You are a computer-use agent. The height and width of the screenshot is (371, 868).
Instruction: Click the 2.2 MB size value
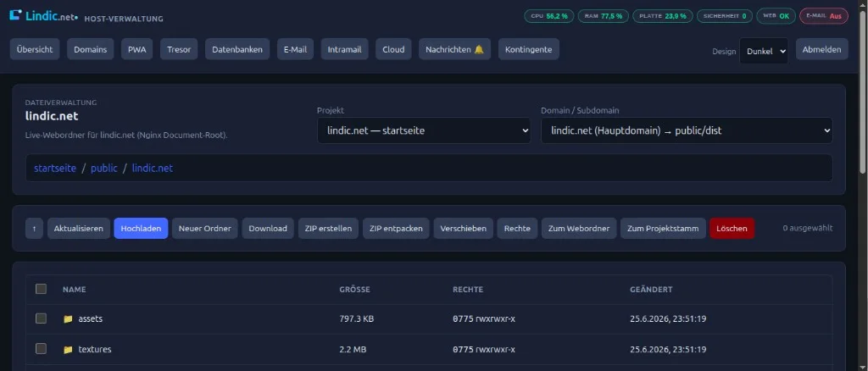[x=353, y=350]
